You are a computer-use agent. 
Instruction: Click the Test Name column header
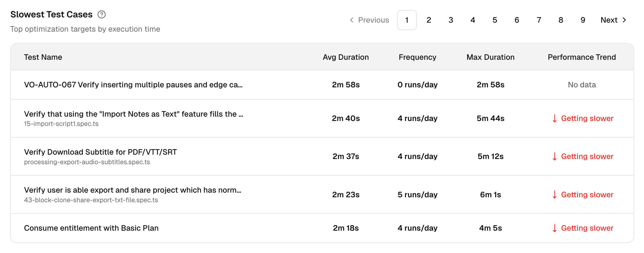[x=43, y=57]
